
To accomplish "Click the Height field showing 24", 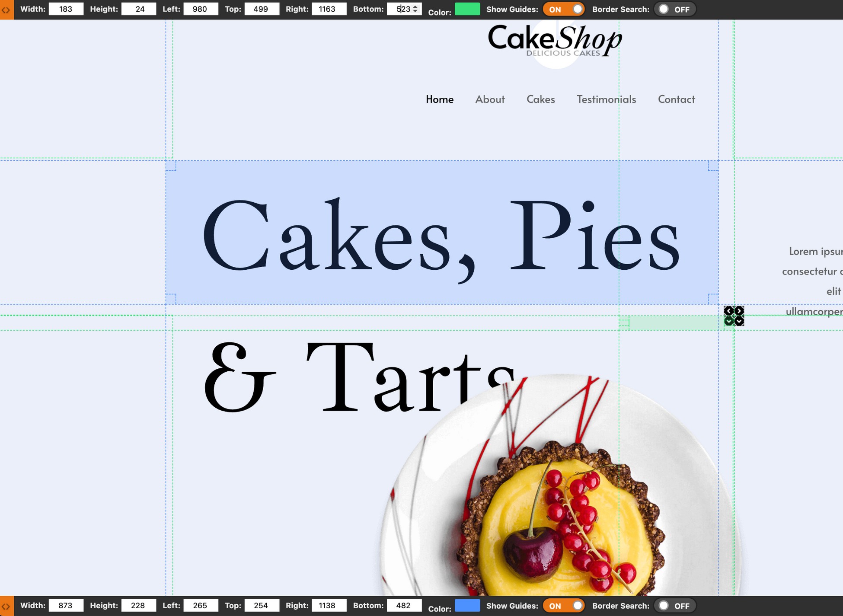I will 139,9.
